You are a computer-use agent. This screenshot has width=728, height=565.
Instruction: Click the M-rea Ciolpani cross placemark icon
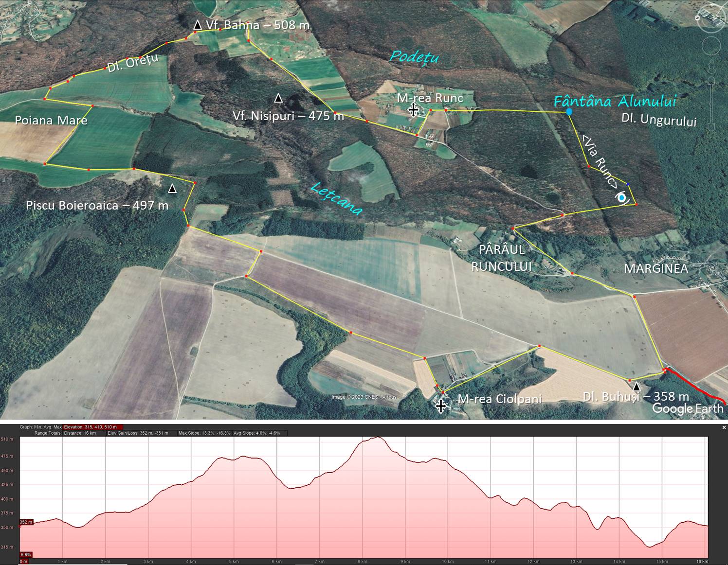pos(441,406)
